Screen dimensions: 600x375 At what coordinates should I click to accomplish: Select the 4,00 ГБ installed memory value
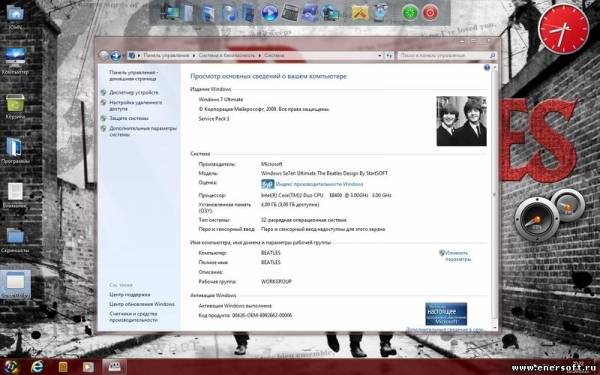(x=290, y=205)
